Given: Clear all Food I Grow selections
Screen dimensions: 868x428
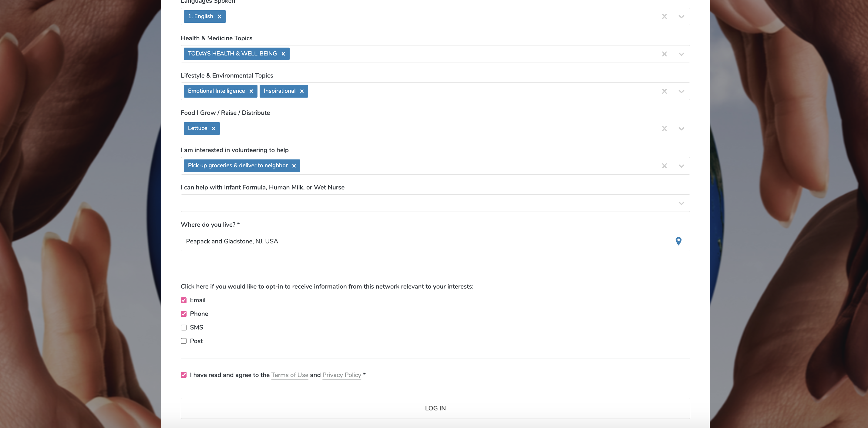Looking at the screenshot, I should (x=664, y=129).
